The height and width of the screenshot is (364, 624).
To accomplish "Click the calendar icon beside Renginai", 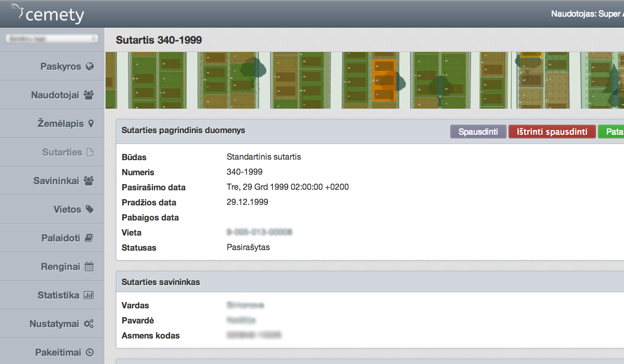I will [89, 267].
